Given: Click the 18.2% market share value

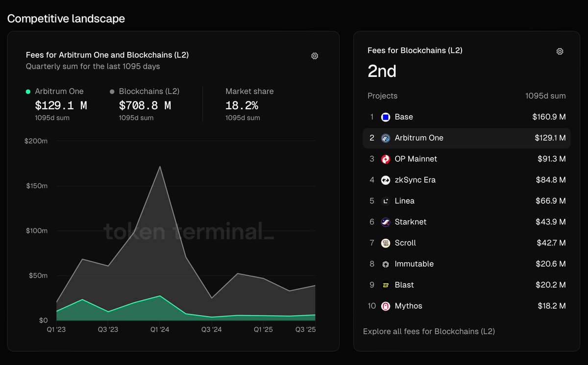Looking at the screenshot, I should point(242,105).
